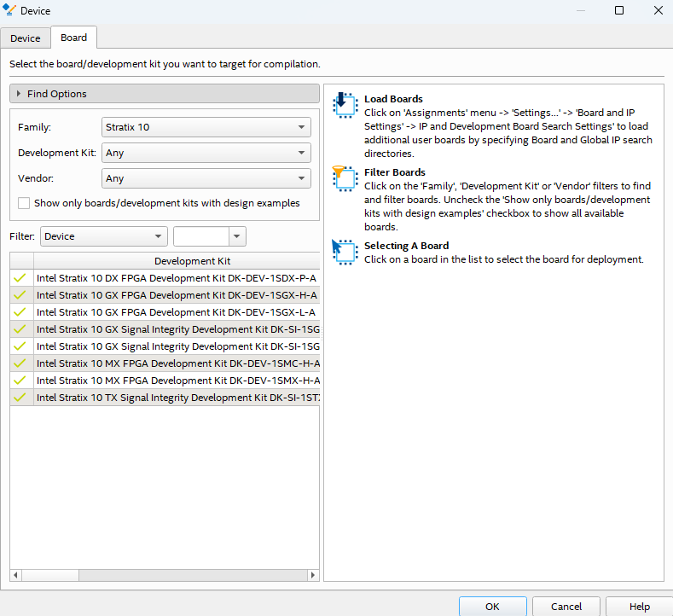Screen dimensions: 673x616
Task: Click checkmark icon beside DK-DEV-1SMC-H-A kit
Action: (20, 363)
